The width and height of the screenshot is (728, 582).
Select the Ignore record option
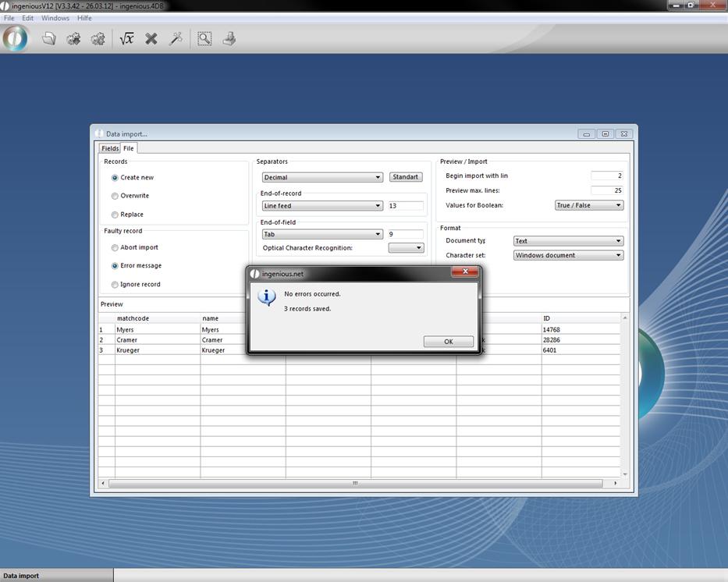click(x=115, y=285)
